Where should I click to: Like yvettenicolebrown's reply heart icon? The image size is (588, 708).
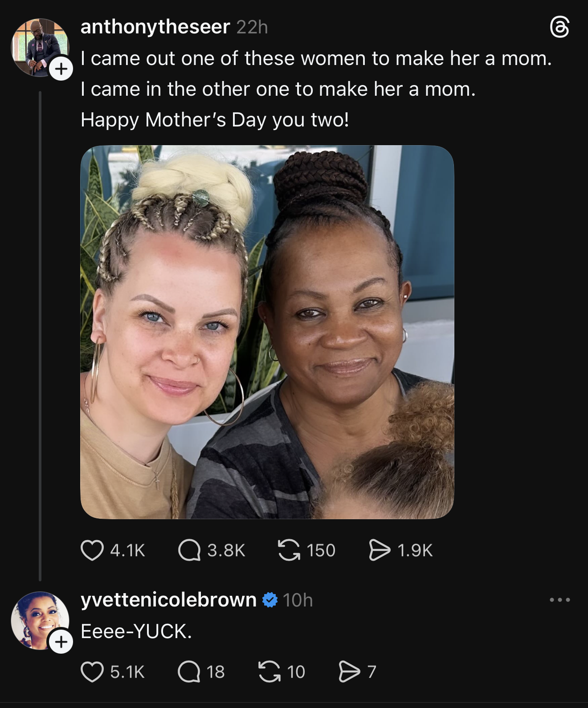point(92,671)
